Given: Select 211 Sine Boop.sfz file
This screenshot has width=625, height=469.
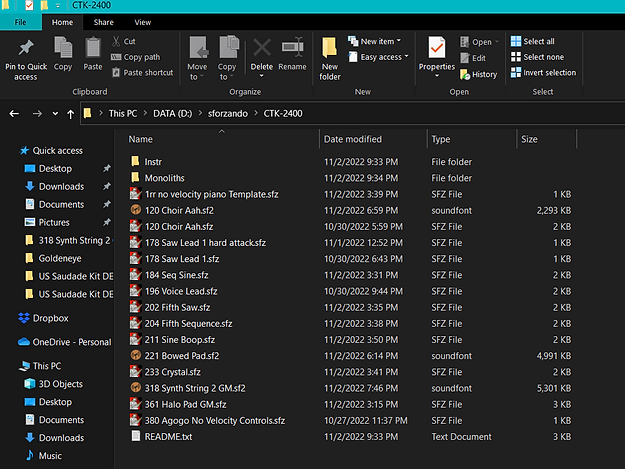Looking at the screenshot, I should pyautogui.click(x=179, y=340).
